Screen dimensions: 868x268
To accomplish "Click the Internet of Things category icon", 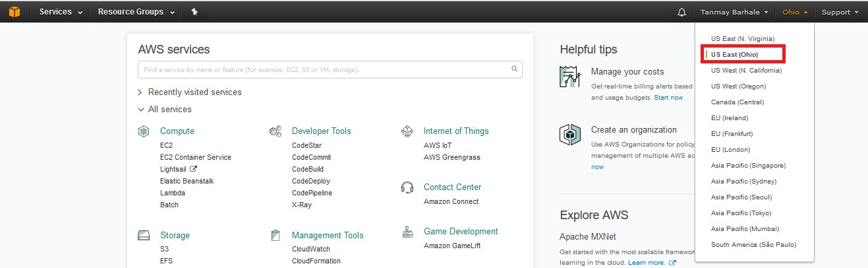I will 407,131.
